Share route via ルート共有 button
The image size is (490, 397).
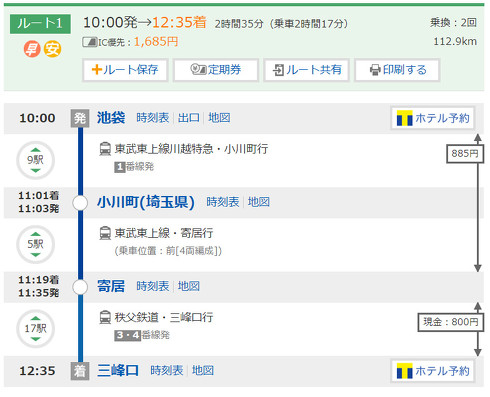[x=306, y=70]
